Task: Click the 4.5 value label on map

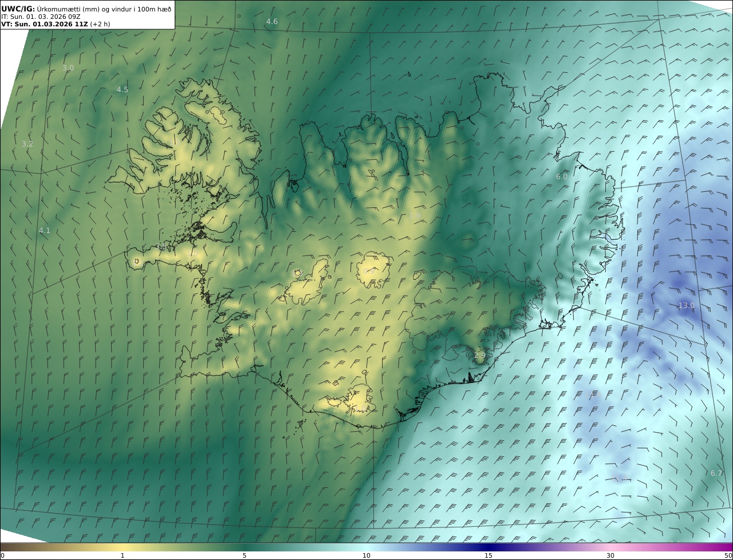Action: point(123,90)
